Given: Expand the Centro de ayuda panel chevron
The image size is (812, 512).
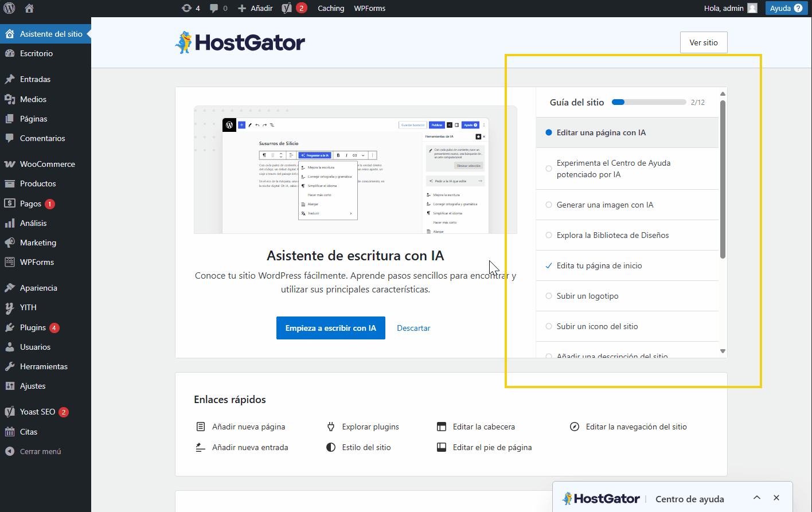Looking at the screenshot, I should 757,498.
